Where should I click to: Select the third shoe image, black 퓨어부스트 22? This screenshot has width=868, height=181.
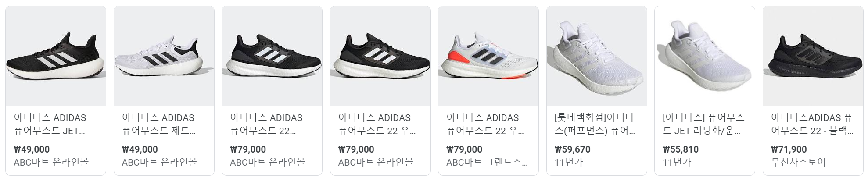pyautogui.click(x=272, y=56)
